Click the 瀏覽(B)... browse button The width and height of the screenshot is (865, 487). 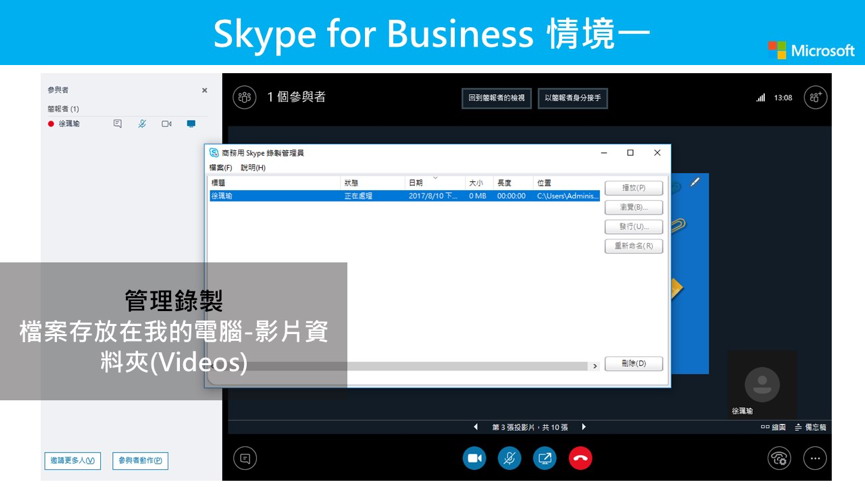634,207
